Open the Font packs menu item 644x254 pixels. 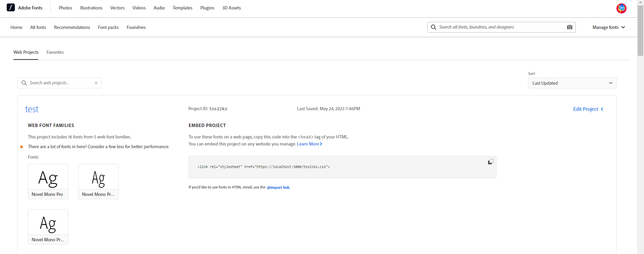[108, 27]
